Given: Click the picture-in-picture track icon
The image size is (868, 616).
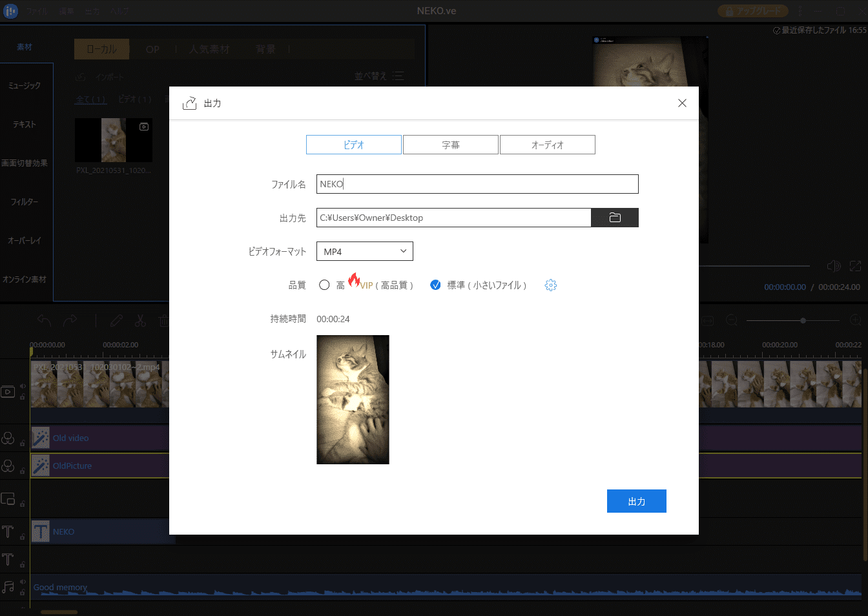Looking at the screenshot, I should (x=8, y=498).
